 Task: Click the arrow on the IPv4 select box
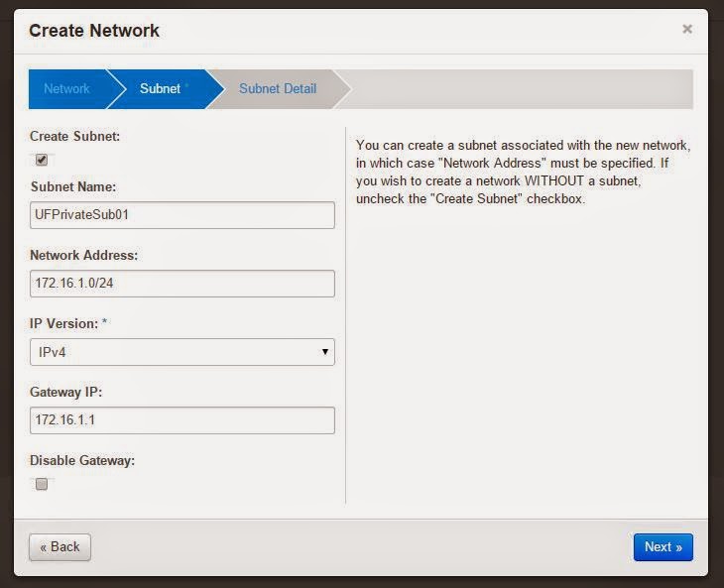tap(325, 352)
